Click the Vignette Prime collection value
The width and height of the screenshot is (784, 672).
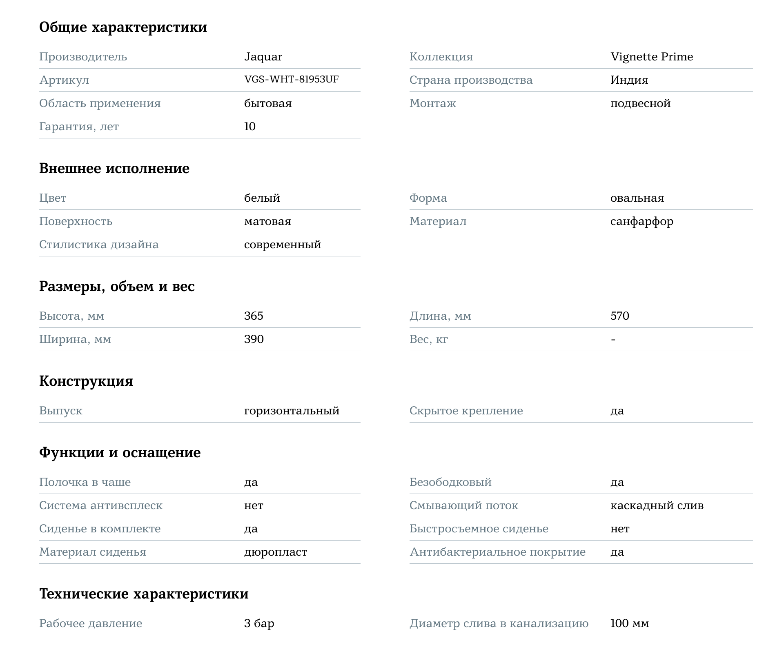(652, 57)
